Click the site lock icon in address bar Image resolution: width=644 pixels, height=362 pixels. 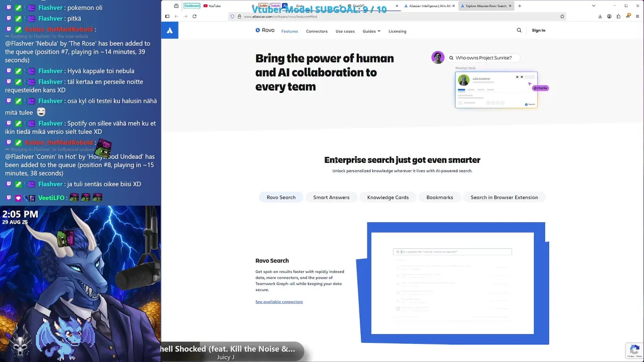click(239, 16)
